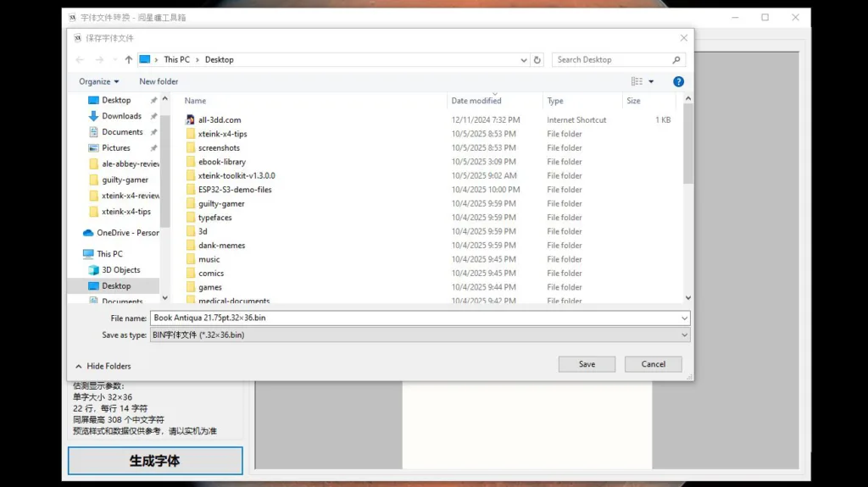Click the music folder icon

[191, 259]
